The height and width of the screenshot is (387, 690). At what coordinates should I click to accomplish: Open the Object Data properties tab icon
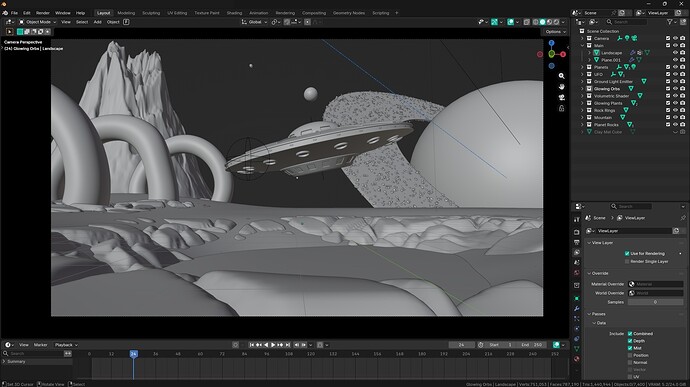pos(577,349)
